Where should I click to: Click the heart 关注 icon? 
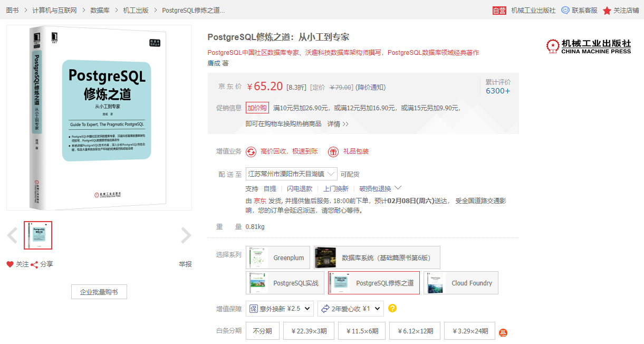10,264
